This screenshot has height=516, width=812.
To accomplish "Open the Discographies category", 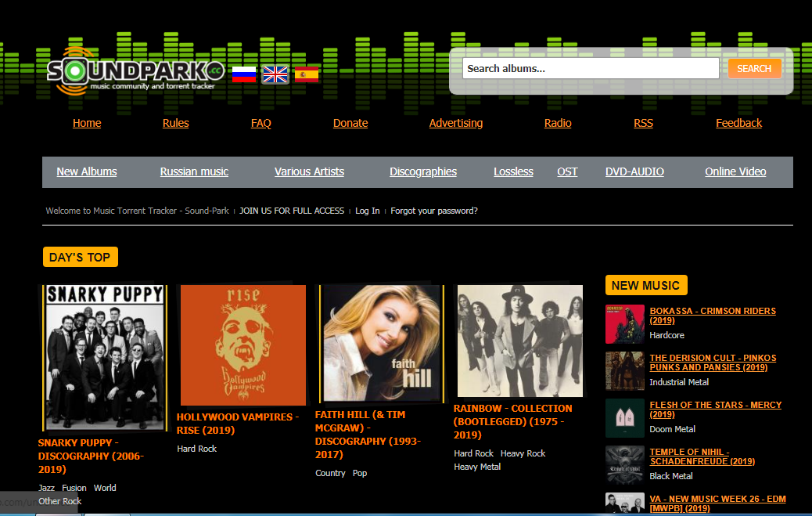I will pyautogui.click(x=423, y=171).
